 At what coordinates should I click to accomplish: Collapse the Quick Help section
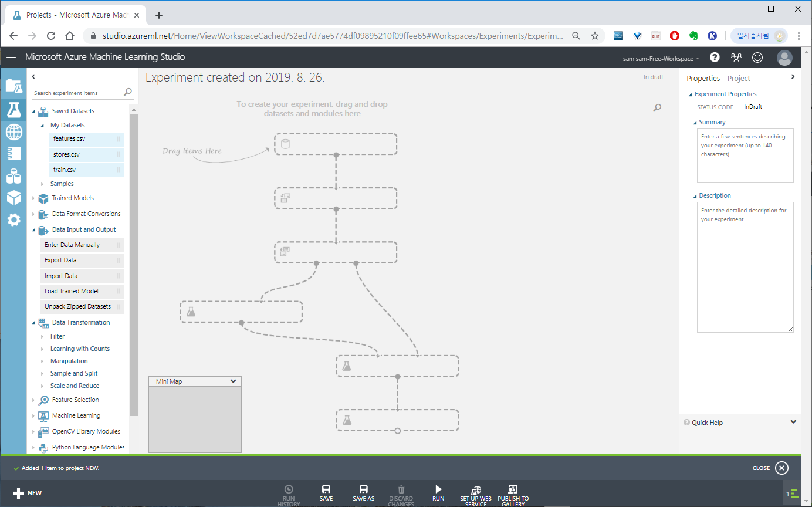click(793, 422)
